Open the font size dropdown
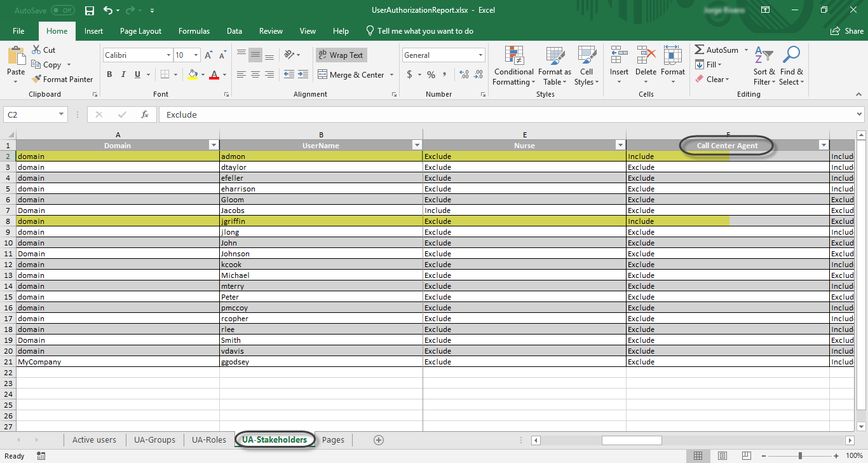The width and height of the screenshot is (868, 463). coord(196,55)
